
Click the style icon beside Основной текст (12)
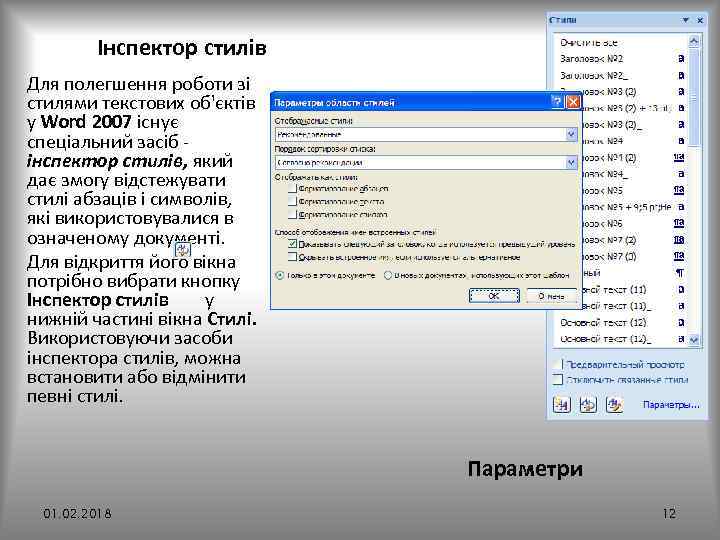681,322
